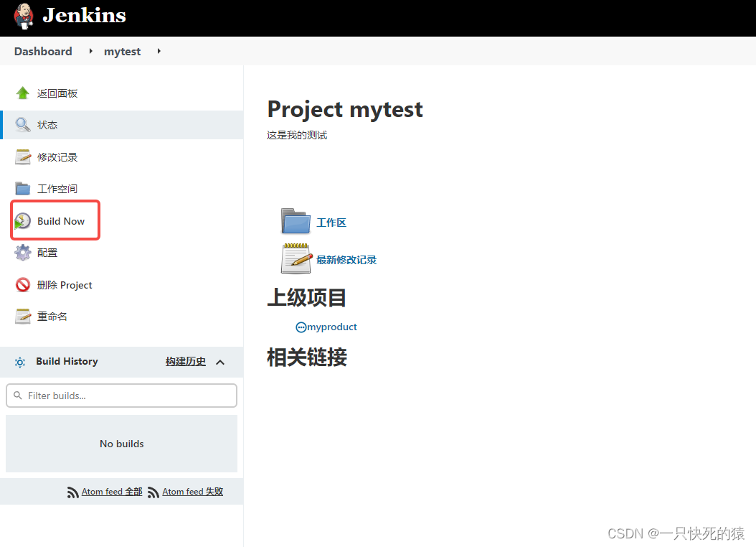756x547 pixels.
Task: Choose 删除 Project in the sidebar
Action: coord(65,285)
